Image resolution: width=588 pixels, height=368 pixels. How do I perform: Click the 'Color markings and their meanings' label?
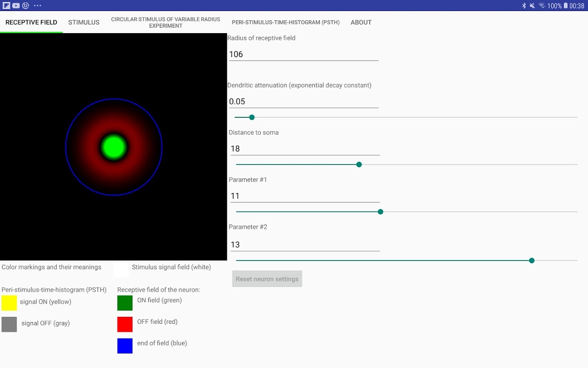pyautogui.click(x=51, y=267)
